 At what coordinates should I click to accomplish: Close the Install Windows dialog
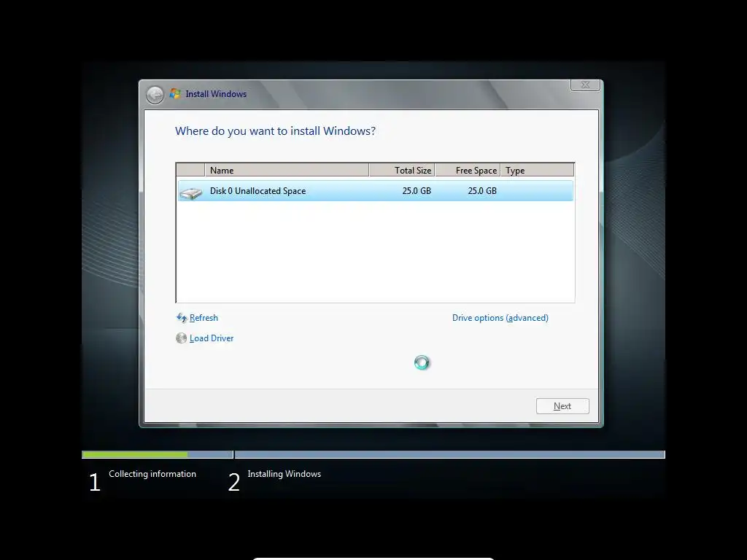[x=585, y=85]
